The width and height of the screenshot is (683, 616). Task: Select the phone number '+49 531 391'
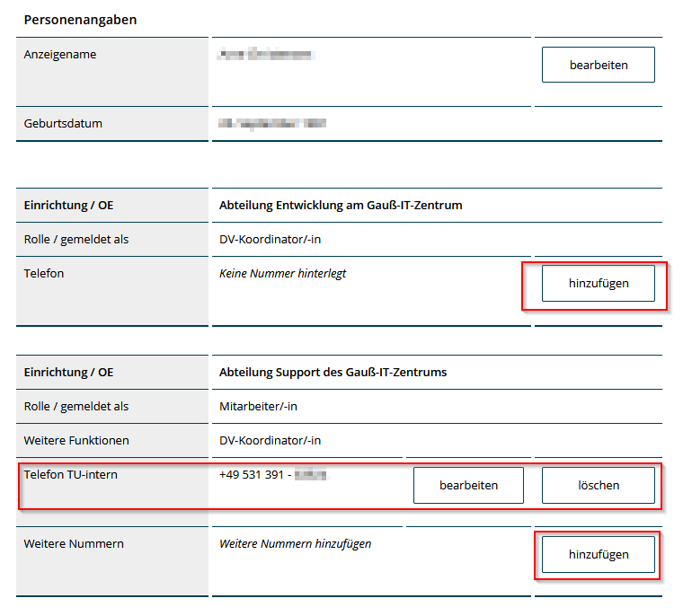[252, 474]
